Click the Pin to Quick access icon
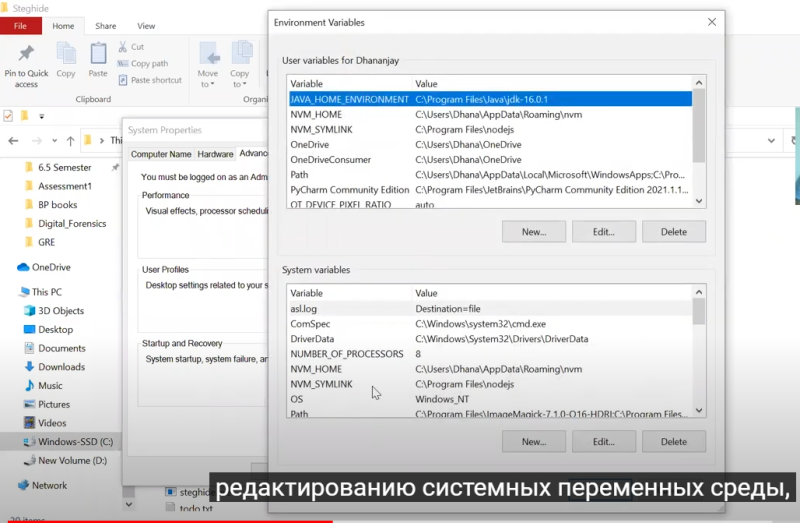Screen dimensions: 800x523 tap(26, 56)
